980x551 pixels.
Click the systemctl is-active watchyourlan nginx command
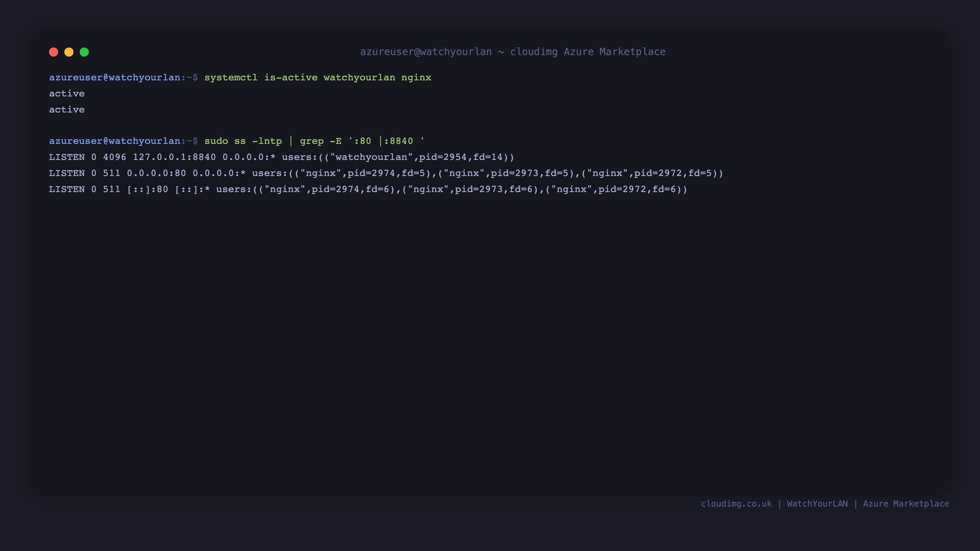(x=318, y=77)
